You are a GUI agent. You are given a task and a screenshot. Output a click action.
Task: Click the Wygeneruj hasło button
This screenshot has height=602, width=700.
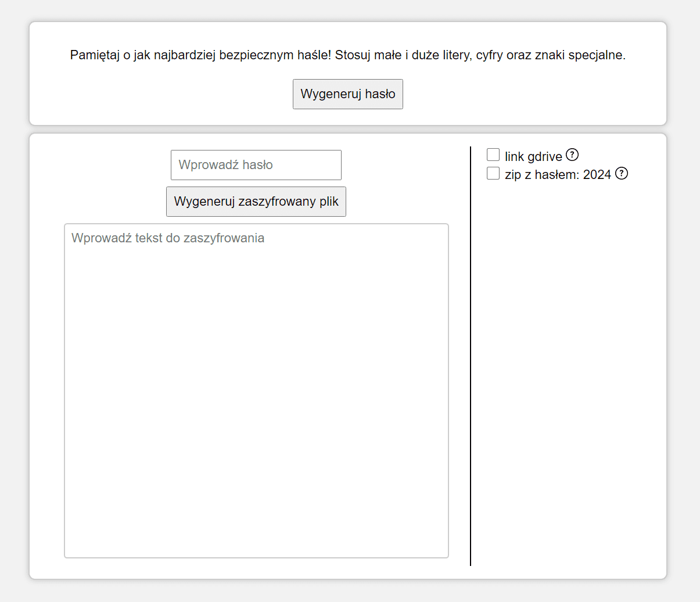(347, 94)
